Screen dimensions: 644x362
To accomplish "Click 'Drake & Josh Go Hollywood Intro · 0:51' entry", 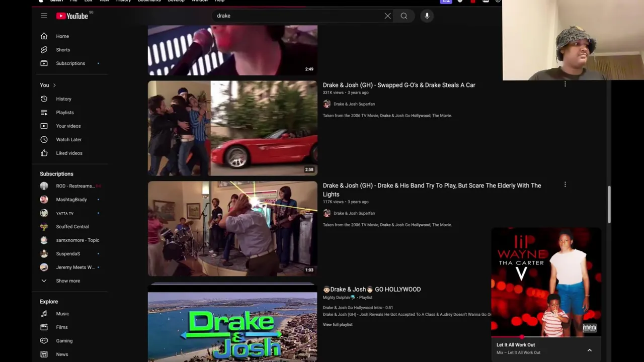I will tap(358, 308).
